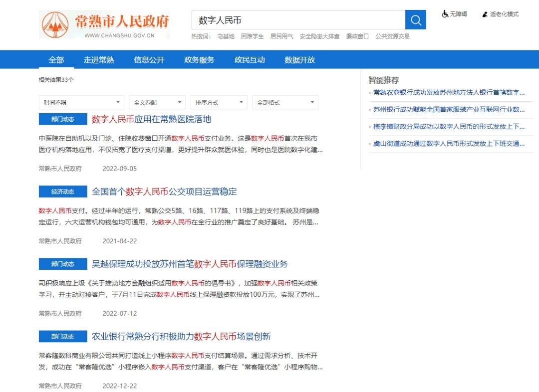Click the blue search magnifier button

click(416, 20)
